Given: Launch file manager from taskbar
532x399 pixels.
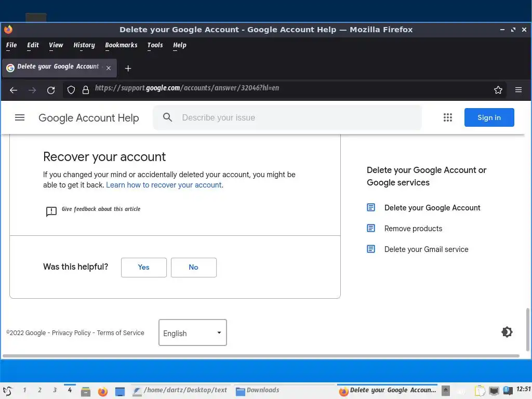Looking at the screenshot, I should (86, 392).
